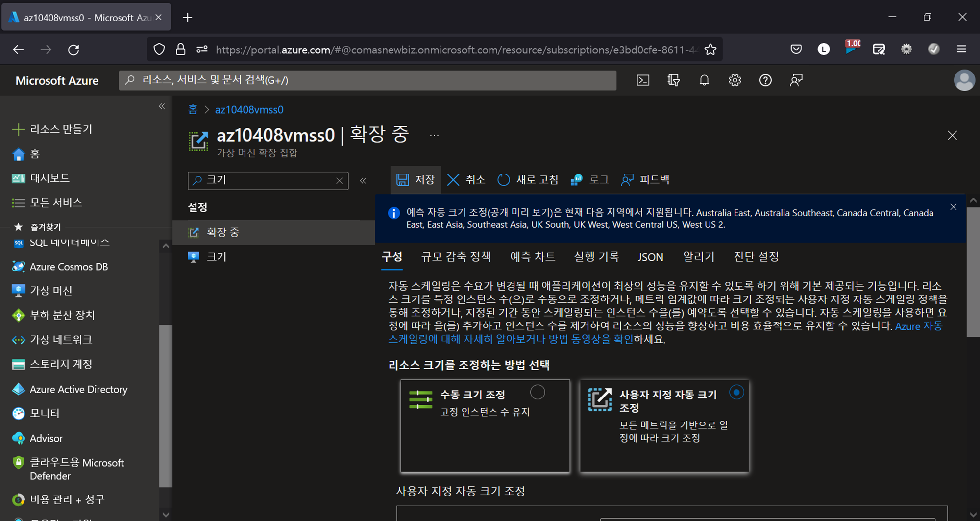The height and width of the screenshot is (521, 980).
Task: Click Microsoft Azure logo text
Action: click(x=57, y=81)
